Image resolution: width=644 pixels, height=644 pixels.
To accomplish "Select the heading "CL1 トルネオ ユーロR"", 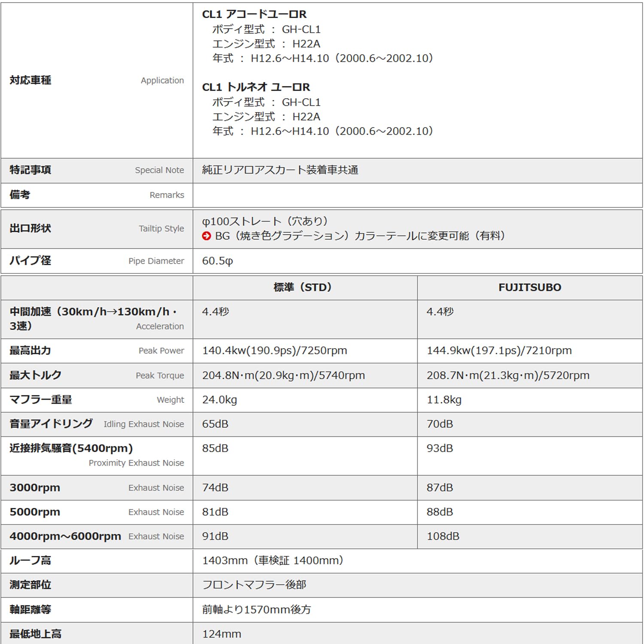I will 256,87.
